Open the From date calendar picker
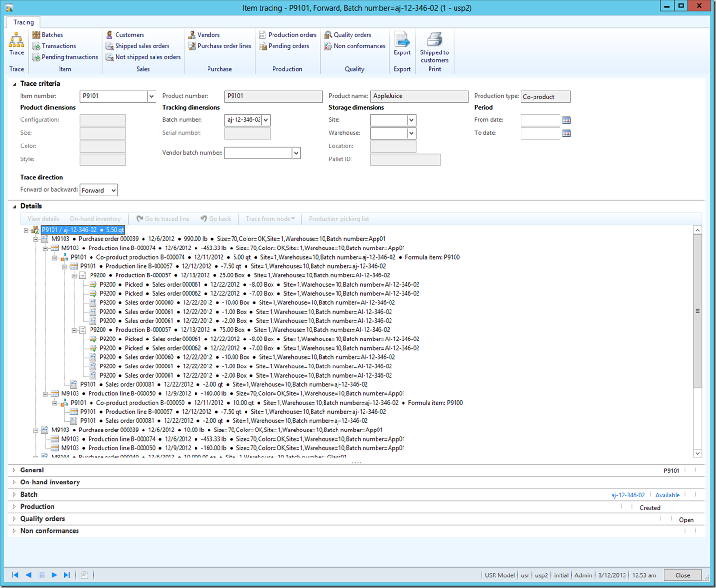 [566, 120]
